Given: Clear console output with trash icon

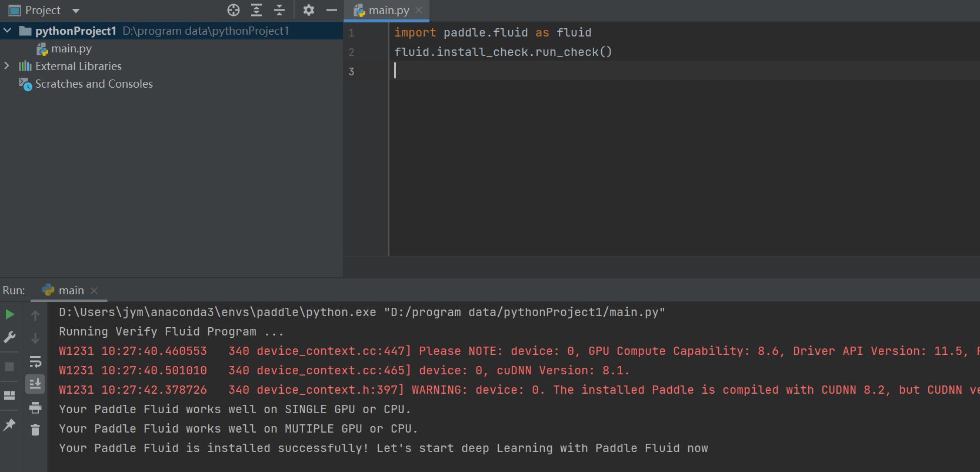Looking at the screenshot, I should (x=35, y=430).
